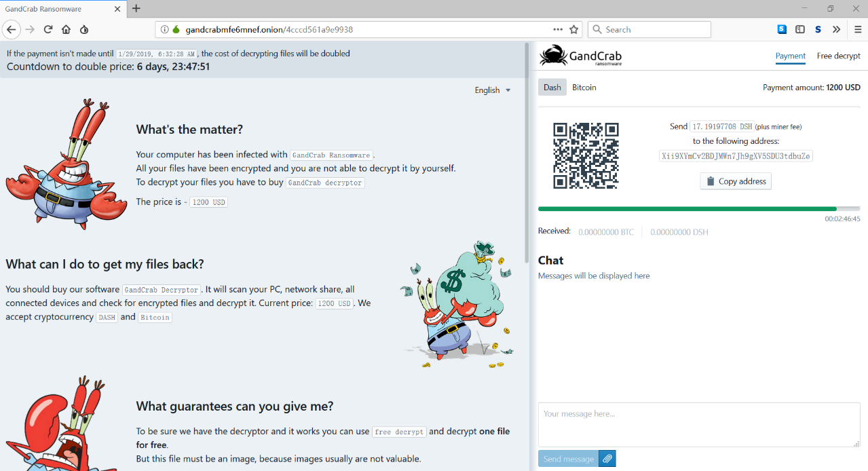This screenshot has height=471, width=868.
Task: Show site information for the onion address
Action: point(164,30)
